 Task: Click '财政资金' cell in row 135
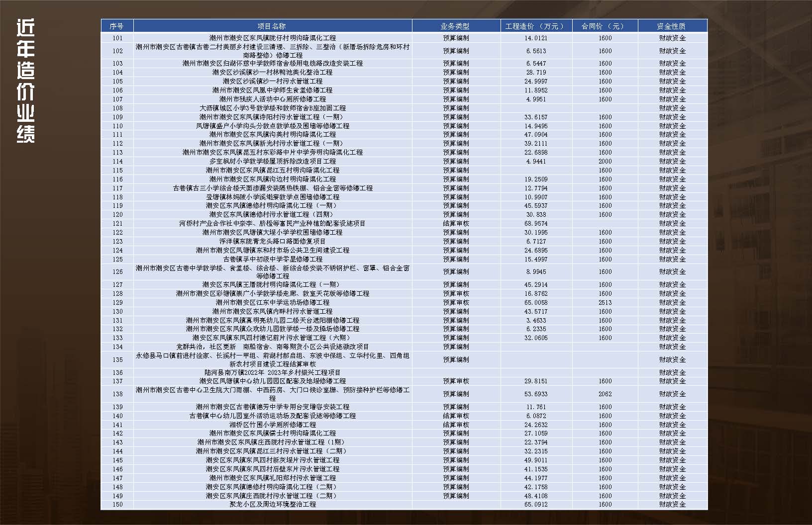(x=672, y=359)
